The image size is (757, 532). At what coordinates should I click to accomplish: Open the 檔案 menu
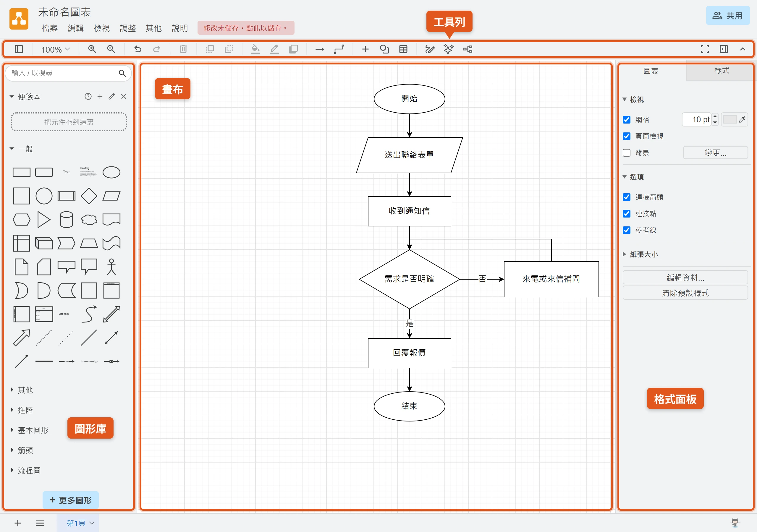coord(50,28)
